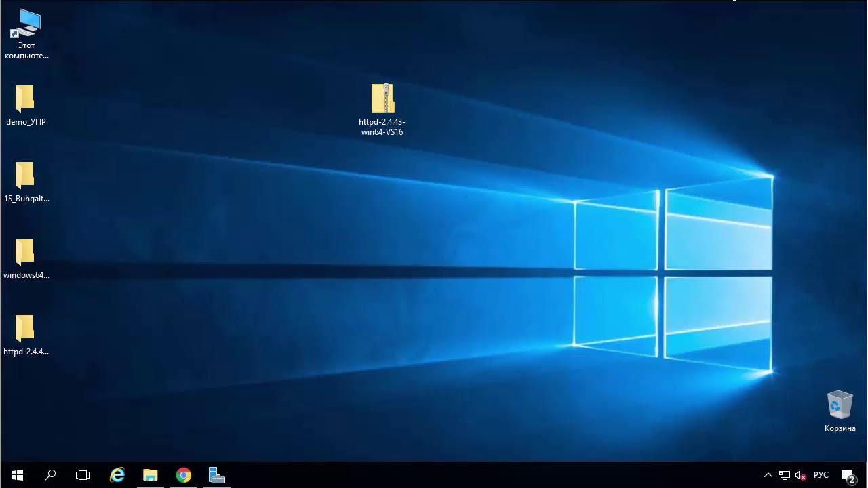
Task: Launch Internet Explorer from the taskbar
Action: coord(117,475)
